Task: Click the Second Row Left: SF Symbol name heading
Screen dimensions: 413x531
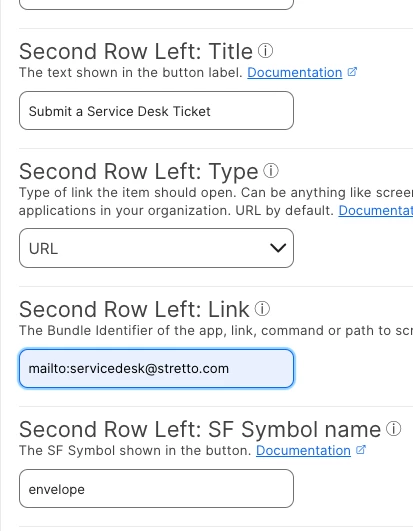Action: [200, 429]
